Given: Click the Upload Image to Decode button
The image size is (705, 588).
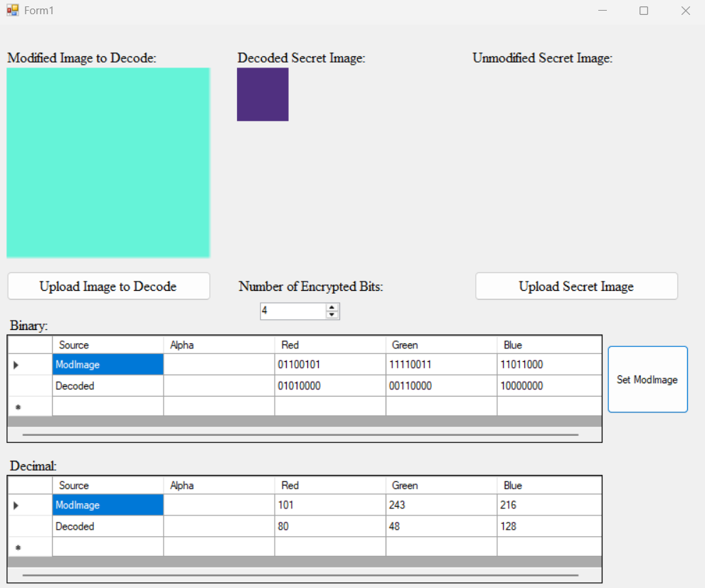Looking at the screenshot, I should (108, 287).
